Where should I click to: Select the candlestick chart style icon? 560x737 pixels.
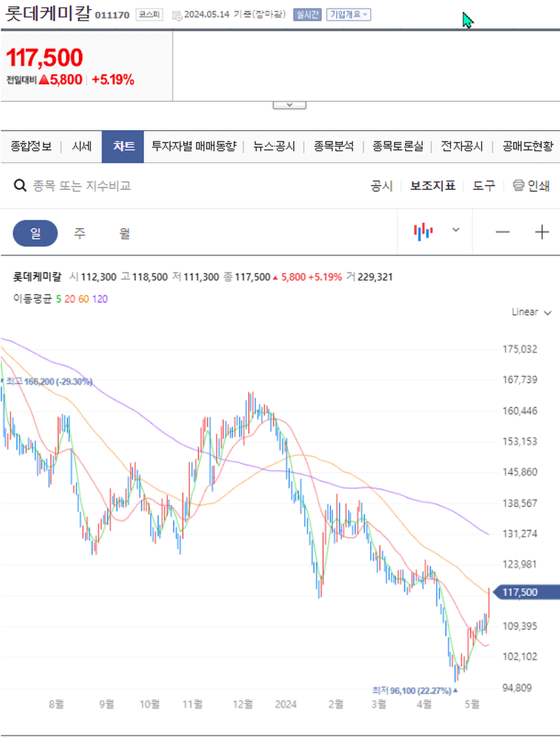424,230
